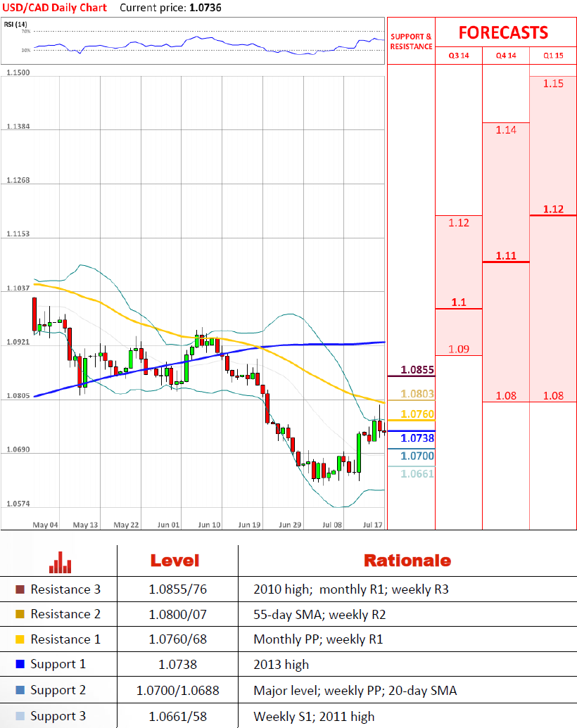Click the Support 3 light blue swatch
This screenshot has height=728, width=577.
[20, 716]
